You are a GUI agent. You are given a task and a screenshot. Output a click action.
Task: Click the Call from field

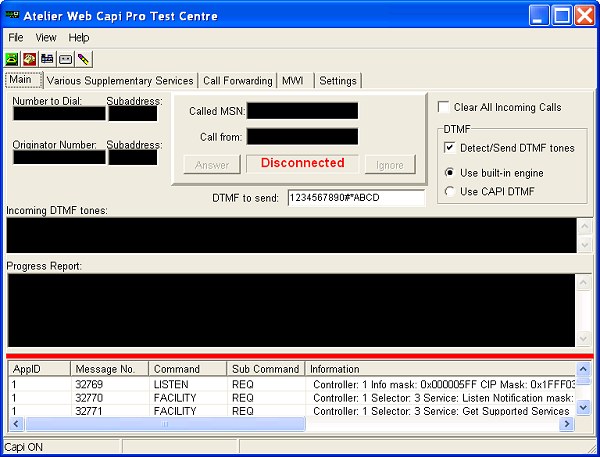(302, 136)
